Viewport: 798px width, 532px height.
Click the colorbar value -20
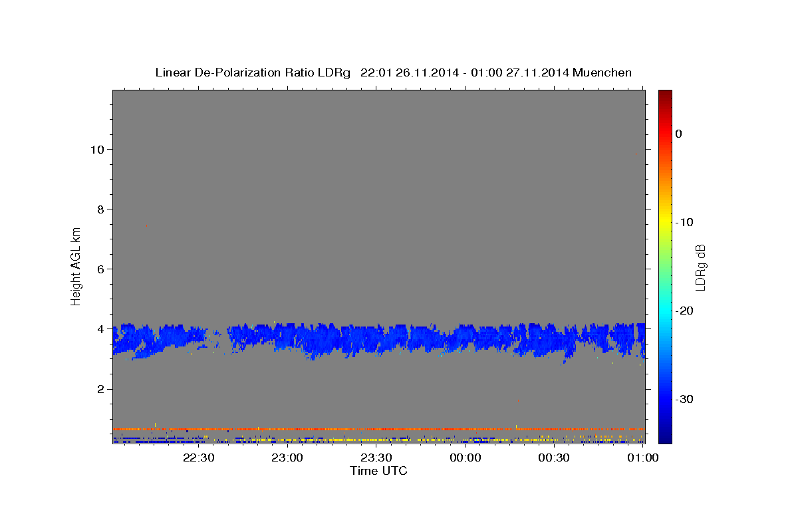(x=685, y=311)
